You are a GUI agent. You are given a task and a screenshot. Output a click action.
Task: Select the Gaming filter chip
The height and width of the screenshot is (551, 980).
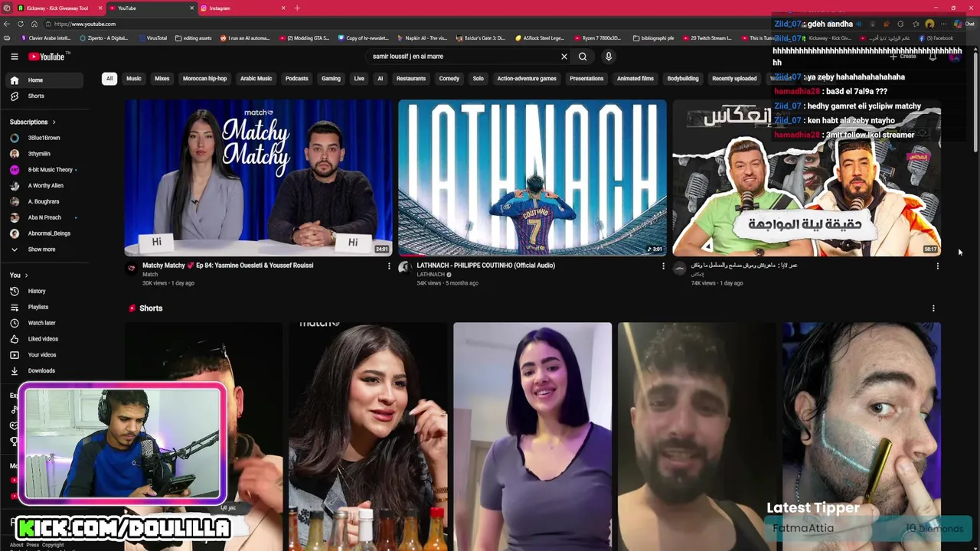tap(331, 78)
